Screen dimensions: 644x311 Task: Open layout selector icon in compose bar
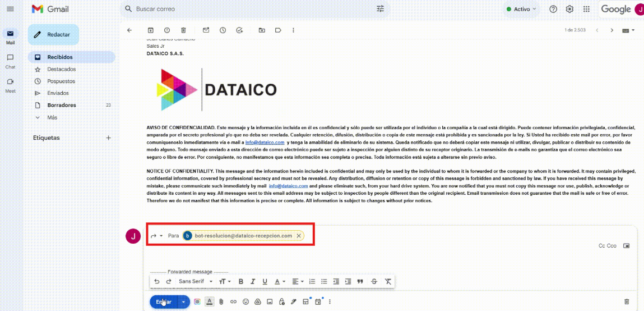click(x=305, y=301)
